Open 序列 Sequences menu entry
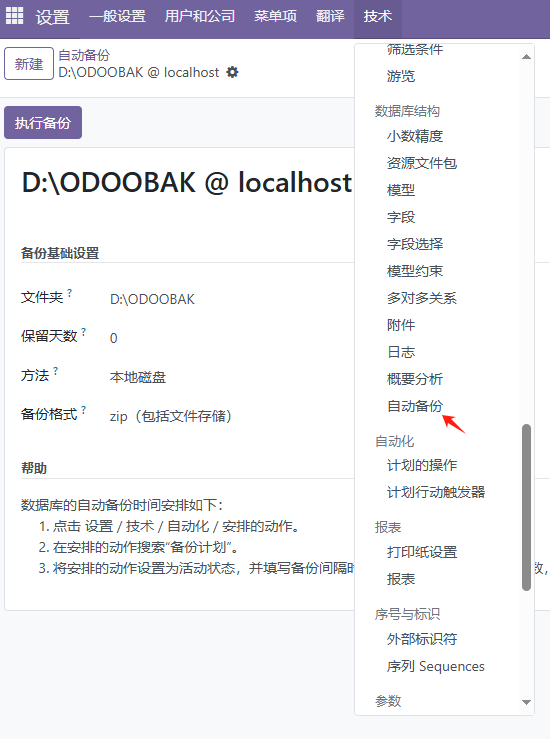The width and height of the screenshot is (550, 739). [x=435, y=666]
